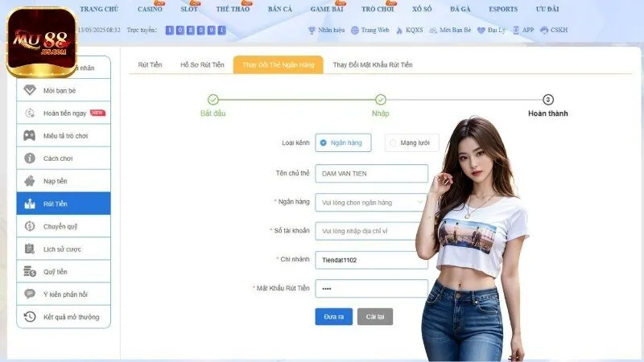The height and width of the screenshot is (362, 644).
Task: Click the diamond icon beside Mời bạn bè
Action: pyautogui.click(x=30, y=91)
